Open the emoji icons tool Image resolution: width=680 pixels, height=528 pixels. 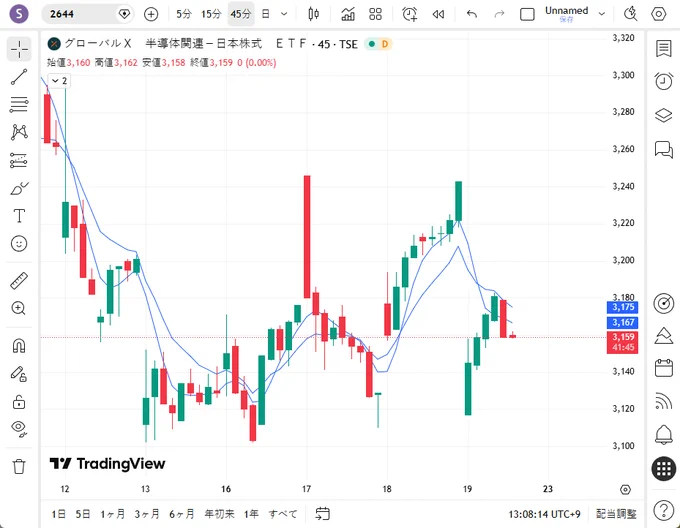[x=19, y=243]
